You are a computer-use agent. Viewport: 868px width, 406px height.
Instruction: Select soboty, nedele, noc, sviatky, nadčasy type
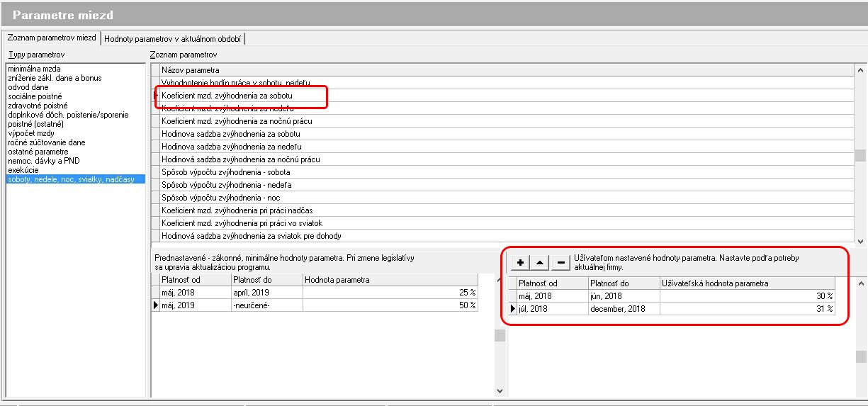coord(74,179)
